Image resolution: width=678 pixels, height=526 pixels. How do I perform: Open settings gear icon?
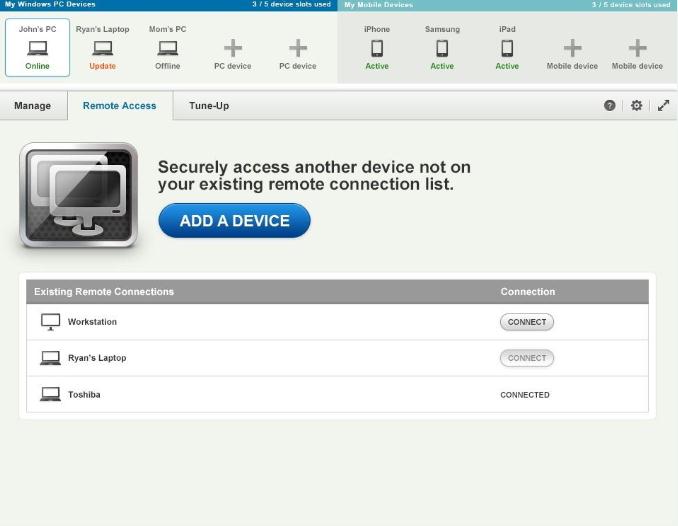[636, 105]
